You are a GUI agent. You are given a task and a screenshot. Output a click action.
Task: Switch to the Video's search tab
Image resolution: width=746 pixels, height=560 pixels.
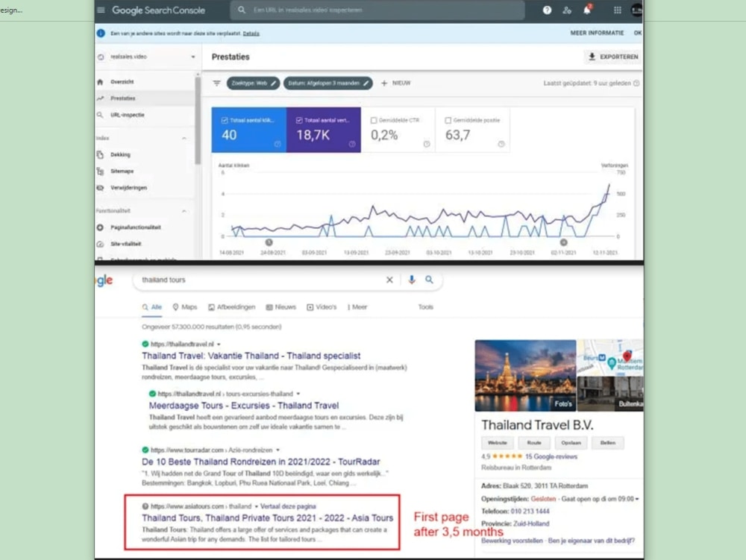tap(322, 307)
